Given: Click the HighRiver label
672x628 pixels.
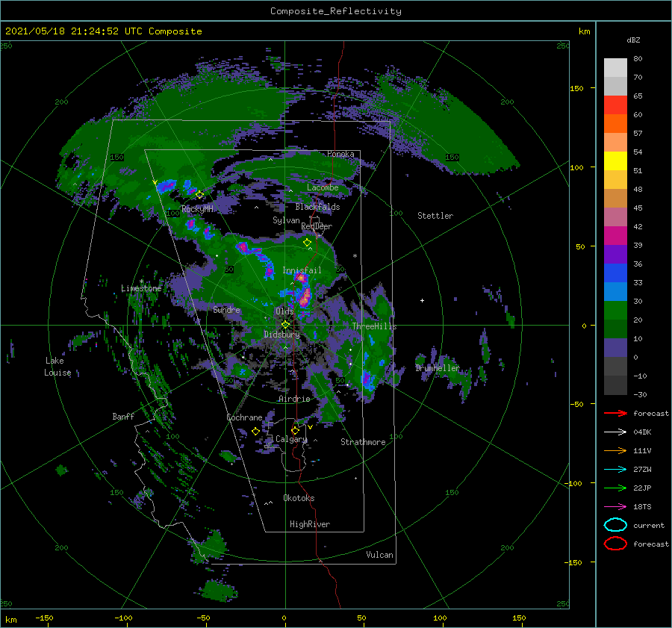Looking at the screenshot, I should pos(310,524).
